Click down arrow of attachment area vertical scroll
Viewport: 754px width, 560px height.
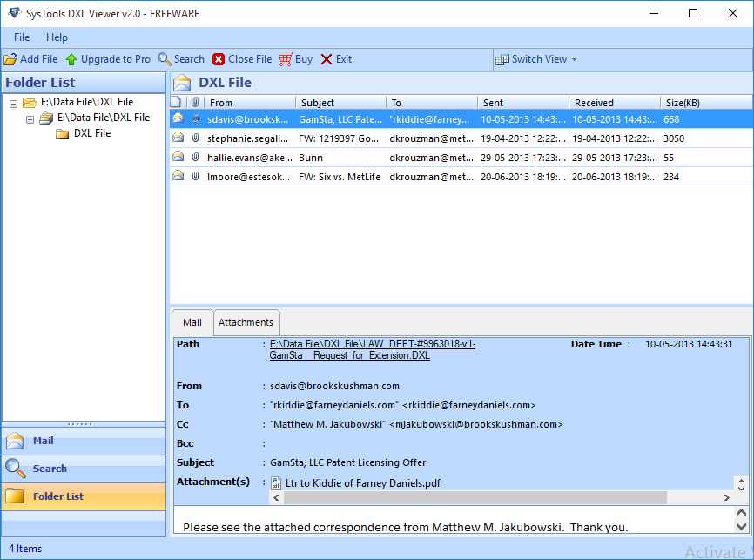click(x=741, y=488)
